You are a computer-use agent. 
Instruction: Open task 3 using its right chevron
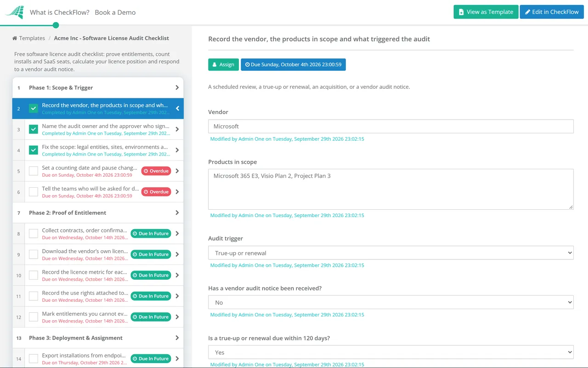(x=177, y=129)
